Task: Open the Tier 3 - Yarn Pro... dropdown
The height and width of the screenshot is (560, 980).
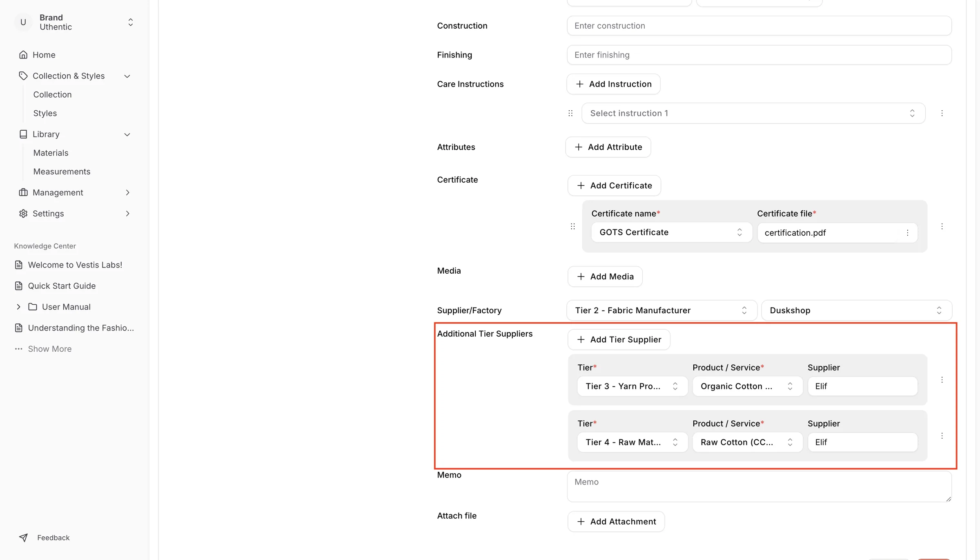Action: coord(633,386)
